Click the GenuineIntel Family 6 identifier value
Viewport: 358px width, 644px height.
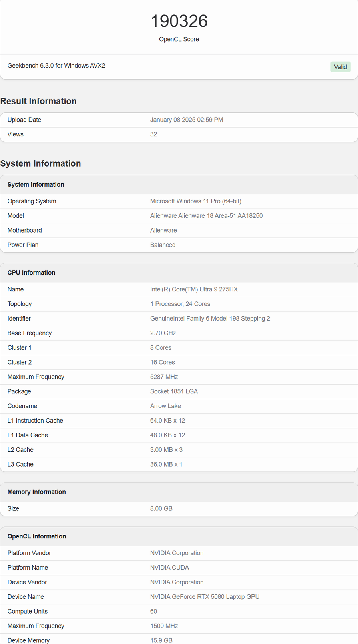click(x=210, y=319)
